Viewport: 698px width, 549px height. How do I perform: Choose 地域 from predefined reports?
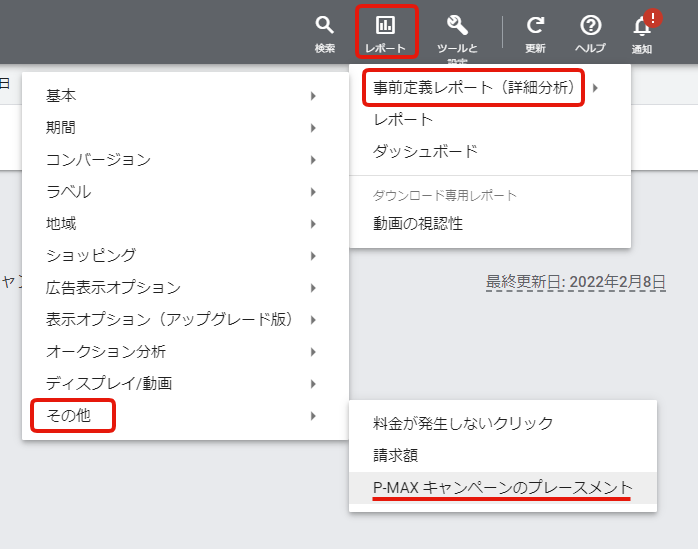(x=61, y=224)
